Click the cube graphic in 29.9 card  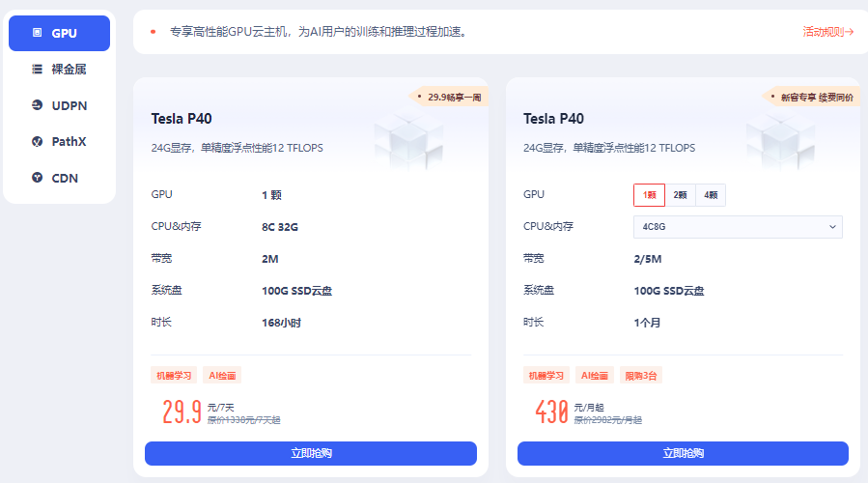408,141
